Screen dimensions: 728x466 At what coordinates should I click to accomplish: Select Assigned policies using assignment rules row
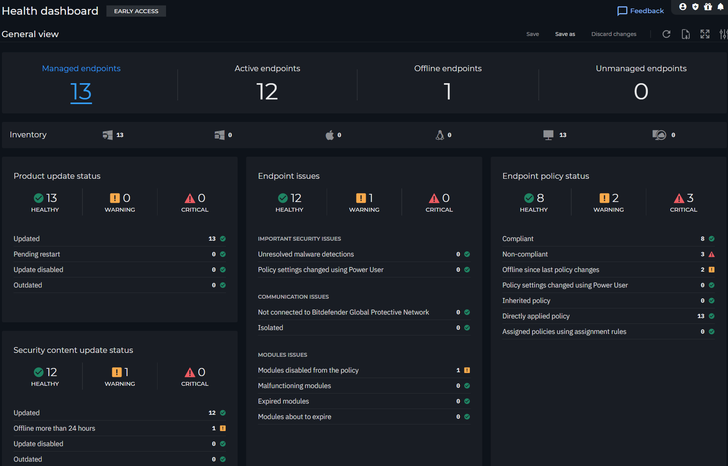[608, 331]
